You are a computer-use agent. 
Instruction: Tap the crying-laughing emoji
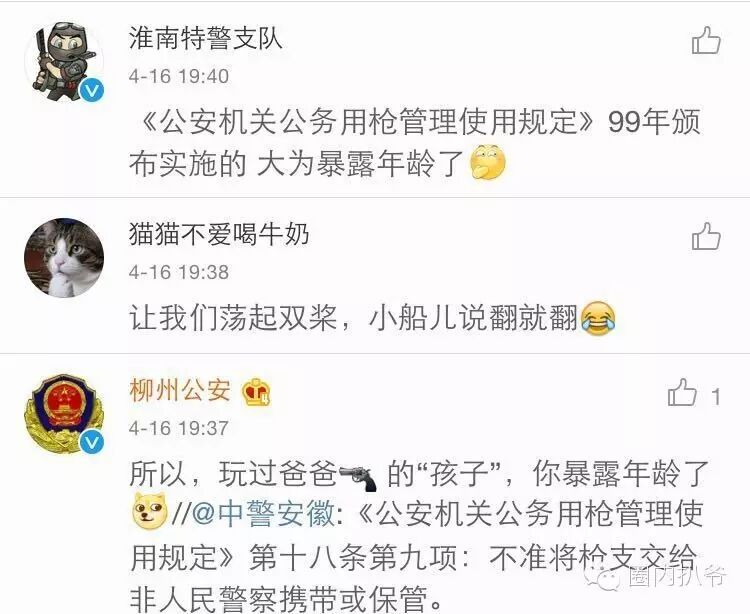pos(598,318)
